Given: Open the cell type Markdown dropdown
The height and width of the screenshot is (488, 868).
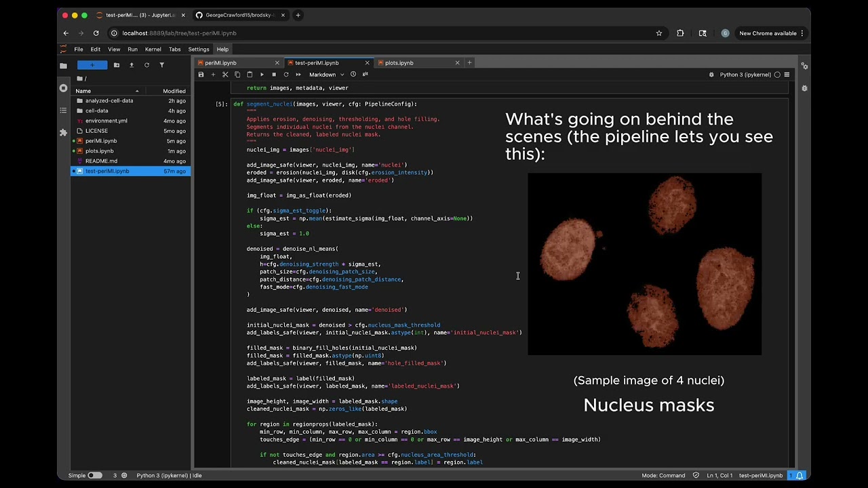Looking at the screenshot, I should click(x=326, y=75).
